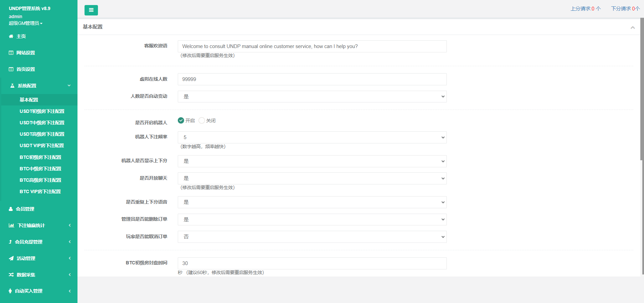Image resolution: width=644 pixels, height=303 pixels.
Task: Click the 网站设置 sidebar icon
Action: pyautogui.click(x=11, y=53)
